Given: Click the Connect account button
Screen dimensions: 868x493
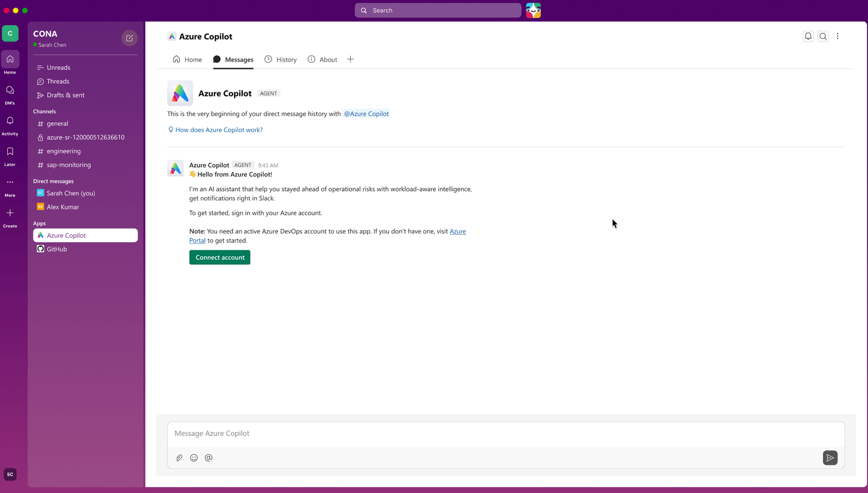Looking at the screenshot, I should [220, 258].
